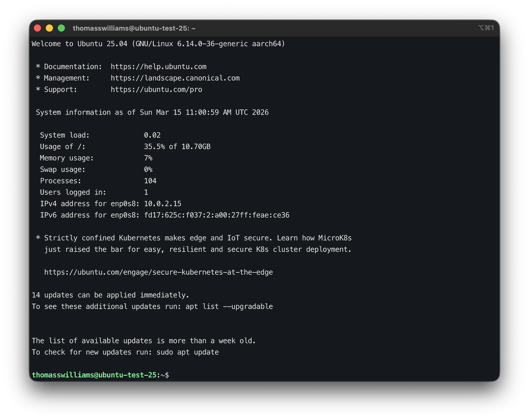The height and width of the screenshot is (420, 529).
Task: Click the terminal prompt after the $ sign
Action: [x=173, y=375]
